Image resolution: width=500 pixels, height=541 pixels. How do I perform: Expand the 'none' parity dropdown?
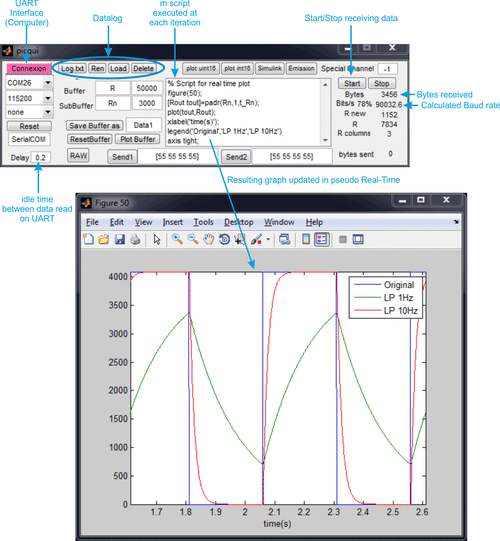[48, 112]
